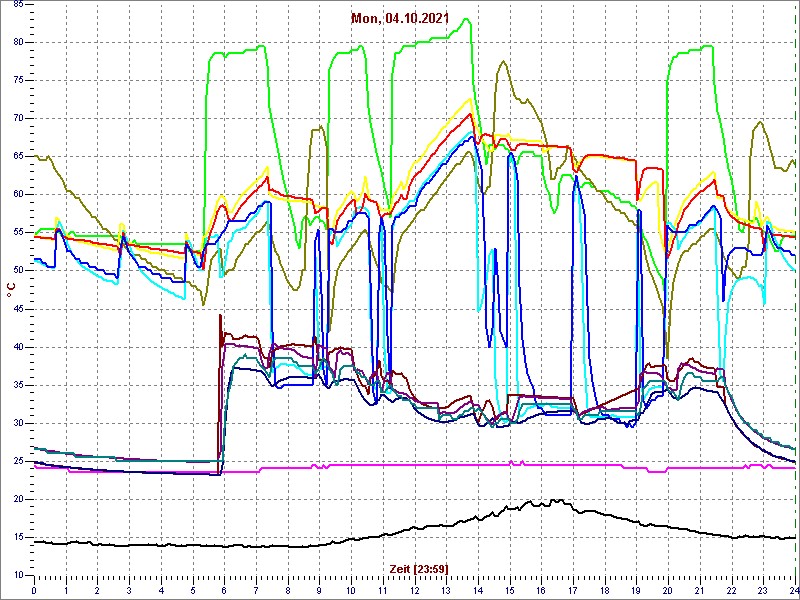
Task: Select the 25 temperature axis label
Action: [17, 461]
